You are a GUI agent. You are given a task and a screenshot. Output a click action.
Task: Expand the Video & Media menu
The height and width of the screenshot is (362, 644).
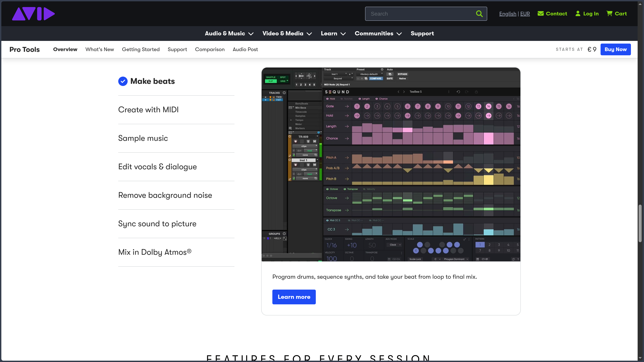(x=287, y=34)
